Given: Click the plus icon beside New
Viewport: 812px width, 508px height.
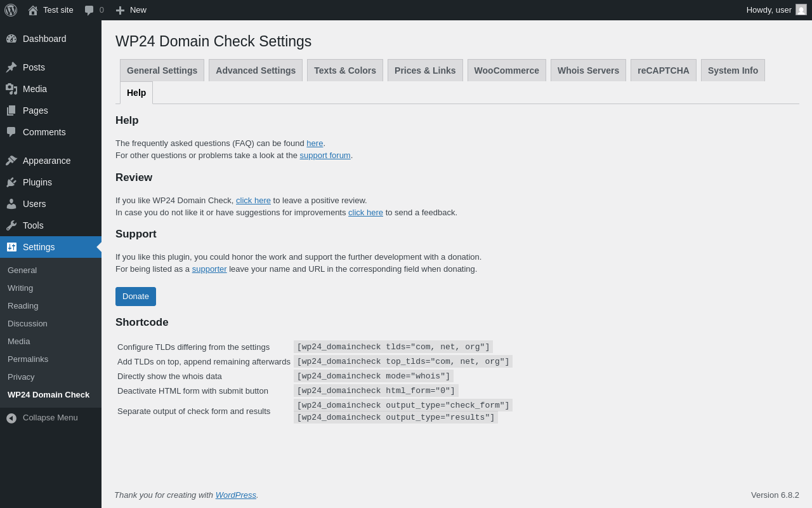Looking at the screenshot, I should tap(120, 10).
